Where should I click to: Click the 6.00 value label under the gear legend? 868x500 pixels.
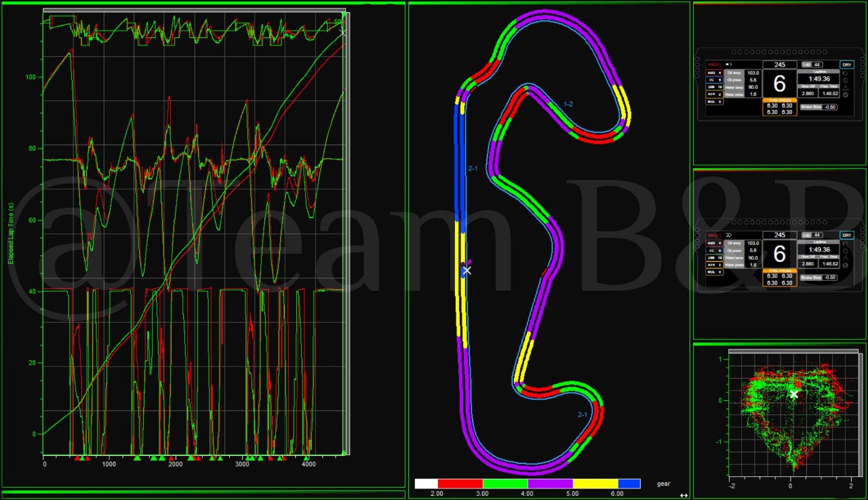[x=618, y=494]
